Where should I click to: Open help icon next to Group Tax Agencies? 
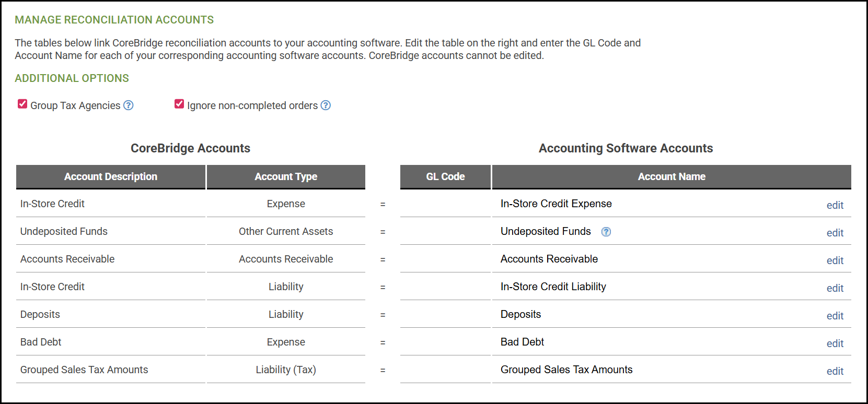pyautogui.click(x=129, y=105)
